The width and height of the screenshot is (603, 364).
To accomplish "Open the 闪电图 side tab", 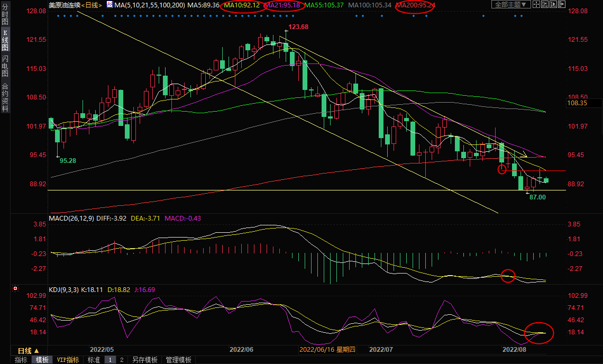I will pyautogui.click(x=5, y=67).
